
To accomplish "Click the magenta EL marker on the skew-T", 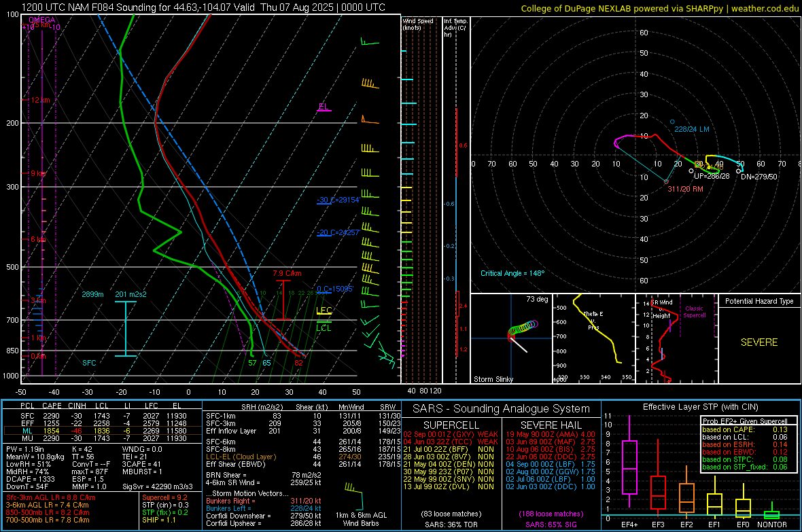I will (x=324, y=107).
